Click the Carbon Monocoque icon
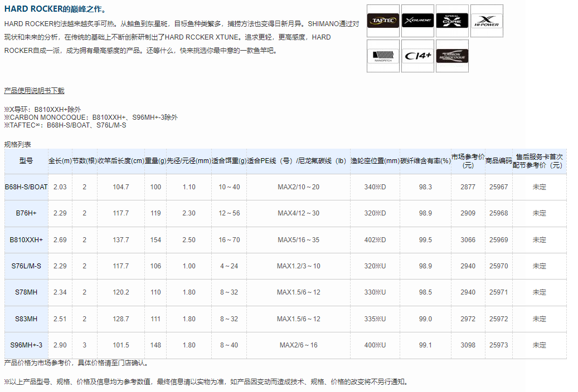The image size is (578, 392). [452, 56]
